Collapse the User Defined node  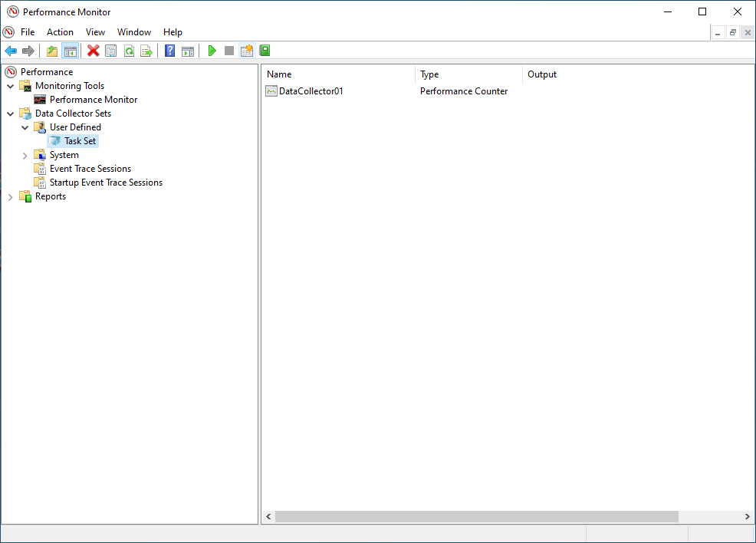[25, 127]
